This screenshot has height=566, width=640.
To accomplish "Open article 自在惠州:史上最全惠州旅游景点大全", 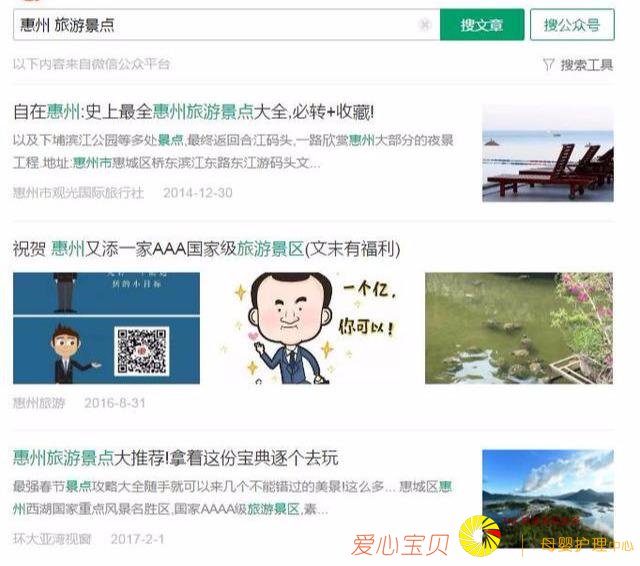I will coord(193,111).
